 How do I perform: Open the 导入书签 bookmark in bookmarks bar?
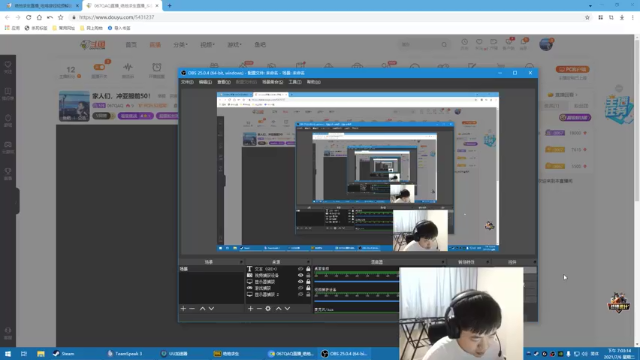pyautogui.click(x=119, y=28)
